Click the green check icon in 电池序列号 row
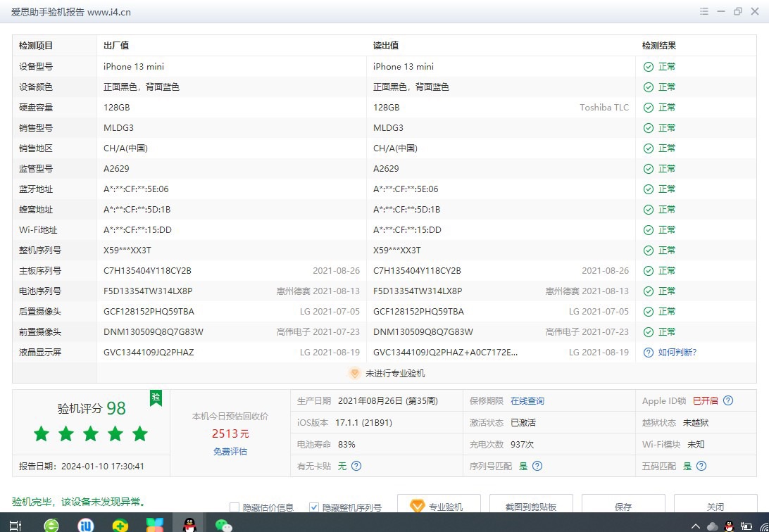The width and height of the screenshot is (769, 532). click(x=649, y=291)
